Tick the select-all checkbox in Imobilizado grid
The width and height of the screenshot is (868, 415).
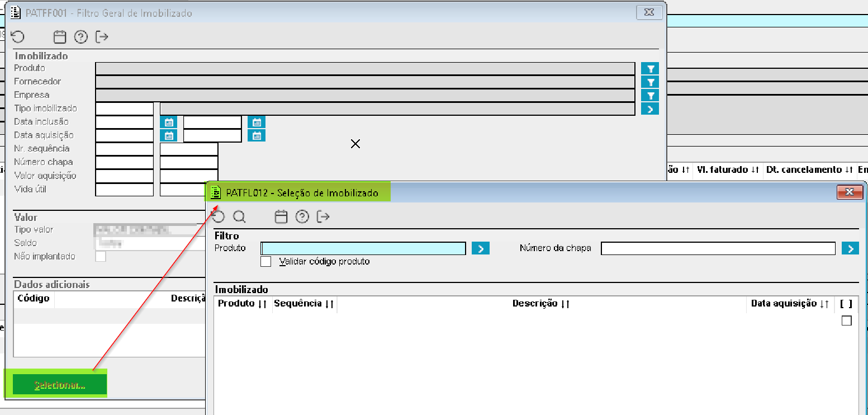[847, 320]
